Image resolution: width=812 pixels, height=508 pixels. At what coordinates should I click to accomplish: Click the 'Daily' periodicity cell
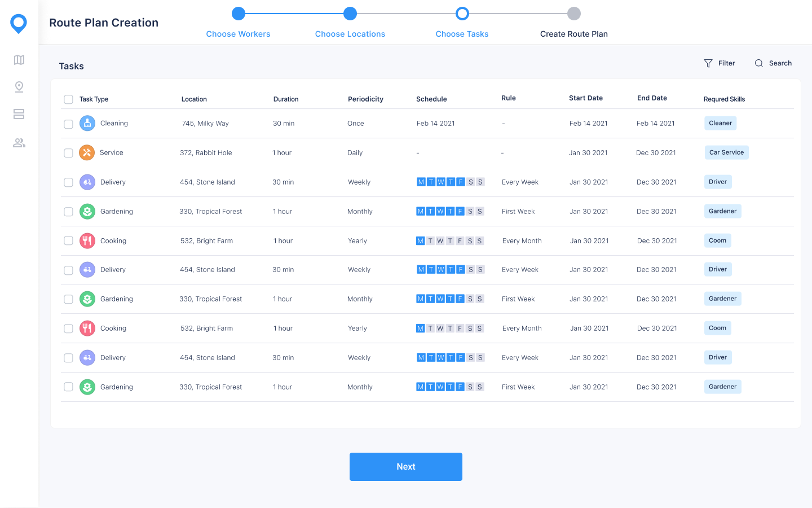[x=355, y=153]
